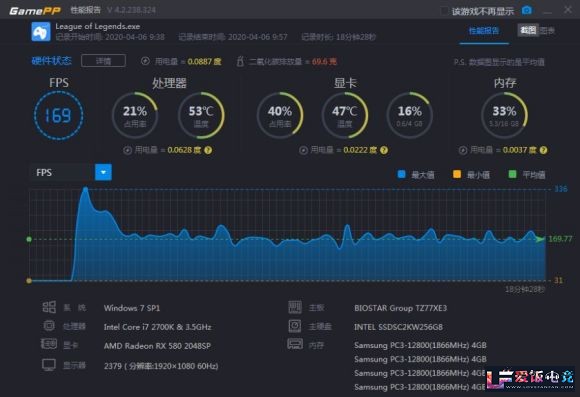
Task: Click the FPS peak point on chart
Action: tap(85, 189)
